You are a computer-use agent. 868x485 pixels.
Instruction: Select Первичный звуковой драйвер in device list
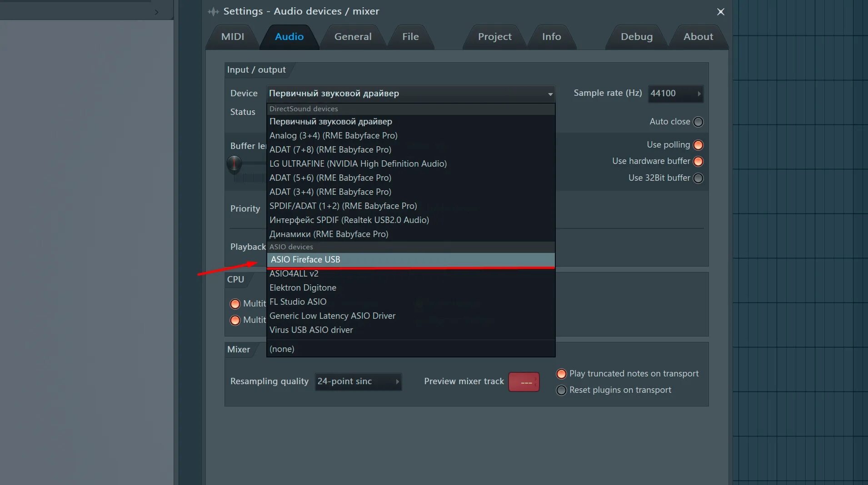tap(410, 122)
